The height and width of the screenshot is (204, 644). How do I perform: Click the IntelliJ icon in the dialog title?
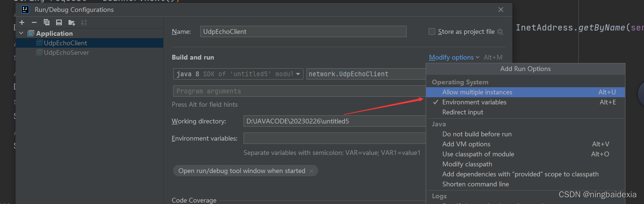(x=26, y=10)
